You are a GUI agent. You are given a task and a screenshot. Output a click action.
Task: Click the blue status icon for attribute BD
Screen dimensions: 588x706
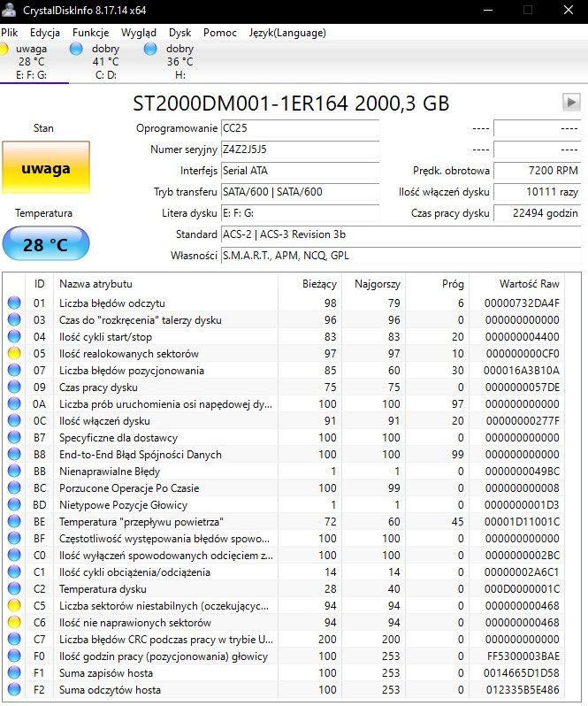tap(14, 504)
